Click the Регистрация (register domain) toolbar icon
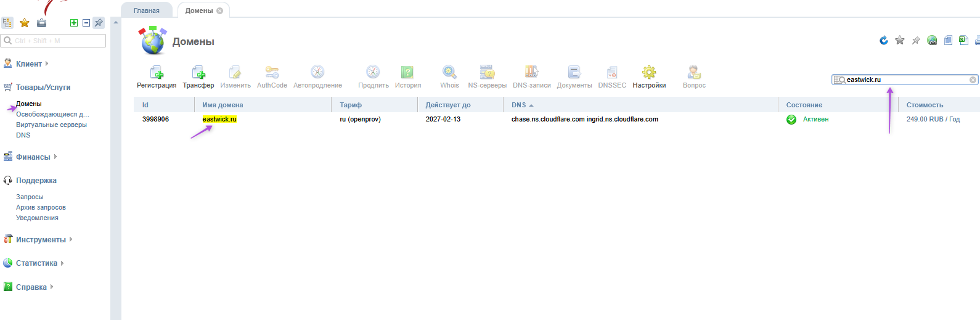The height and width of the screenshot is (320, 980). (x=157, y=73)
